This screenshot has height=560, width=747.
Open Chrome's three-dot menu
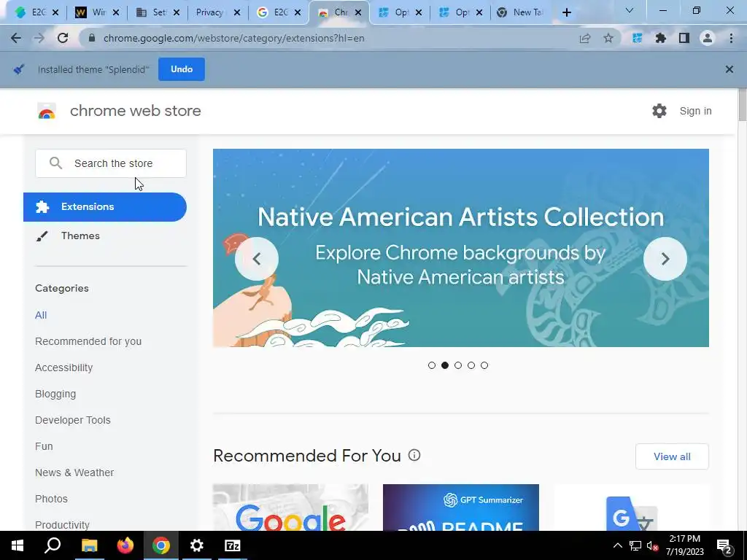pyautogui.click(x=731, y=38)
